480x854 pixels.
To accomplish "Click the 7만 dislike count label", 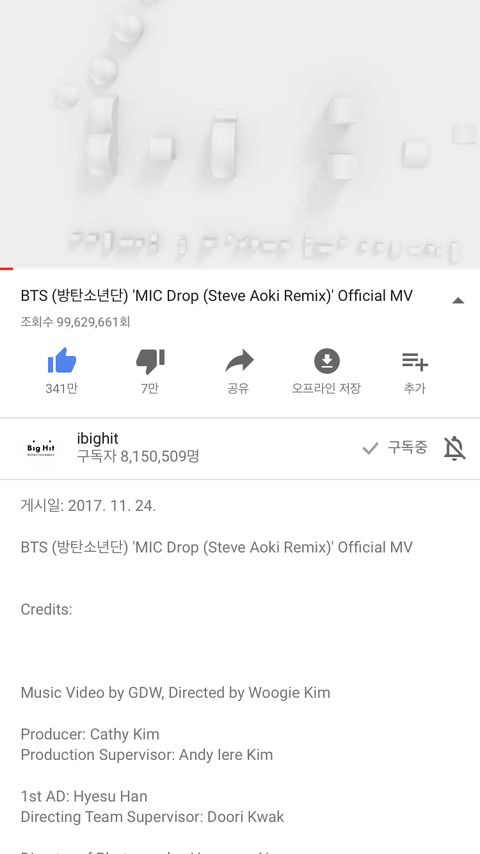I will pyautogui.click(x=150, y=388).
